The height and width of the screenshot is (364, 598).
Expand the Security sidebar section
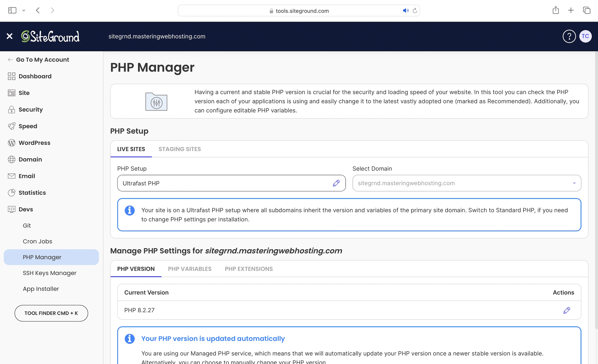[31, 110]
